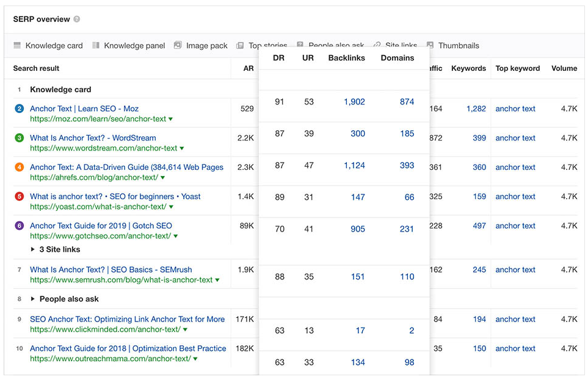Click the Image pack feature icon in legend
This screenshot has height=382, width=588.
(178, 45)
